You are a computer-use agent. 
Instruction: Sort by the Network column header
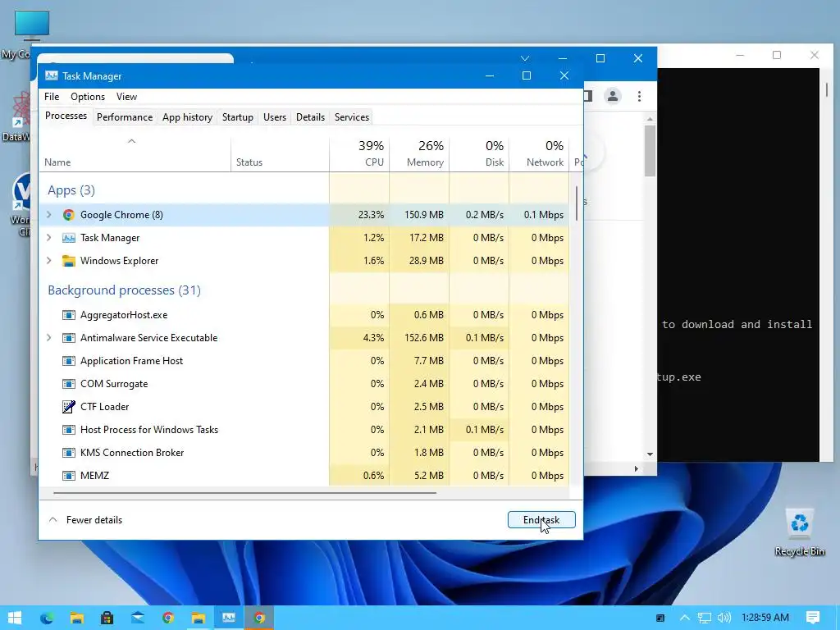click(540, 154)
